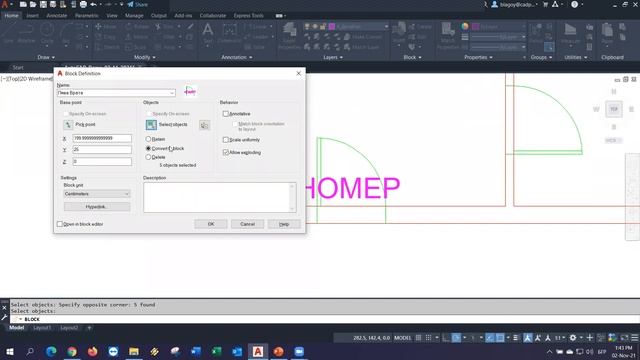Toggle object snap square in status bar
This screenshot has width=640, height=360.
click(x=500, y=338)
